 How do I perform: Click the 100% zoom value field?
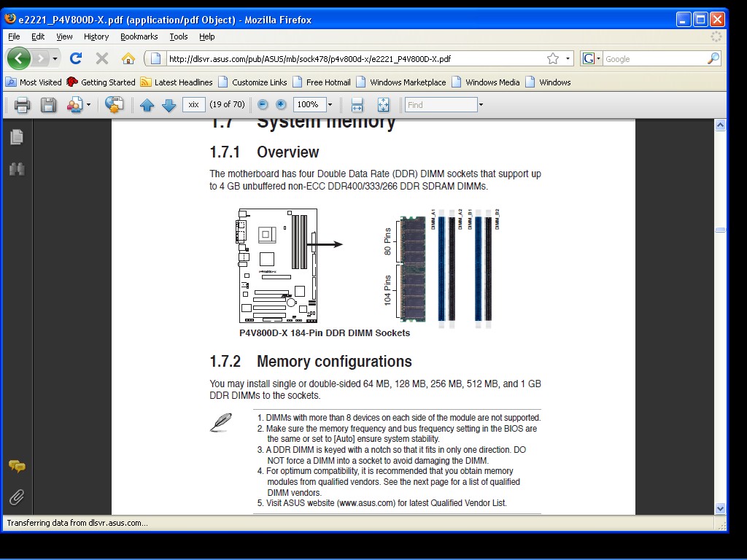point(309,105)
